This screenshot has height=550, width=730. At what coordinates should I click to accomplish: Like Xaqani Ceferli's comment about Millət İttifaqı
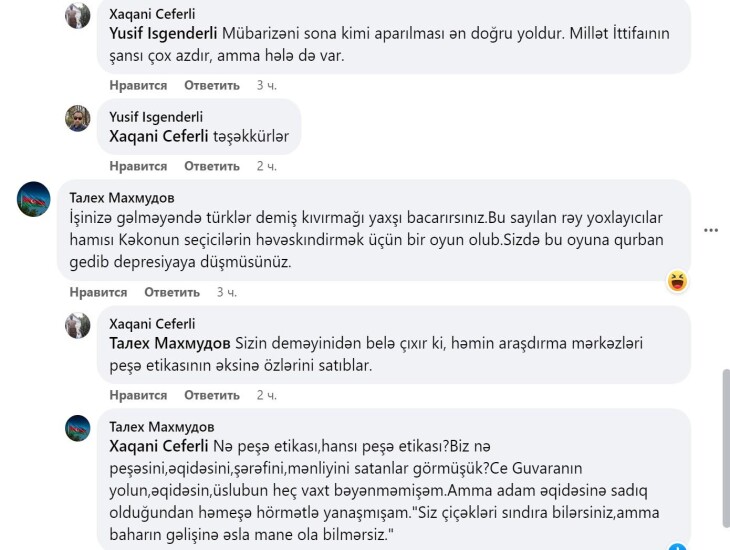[x=138, y=85]
